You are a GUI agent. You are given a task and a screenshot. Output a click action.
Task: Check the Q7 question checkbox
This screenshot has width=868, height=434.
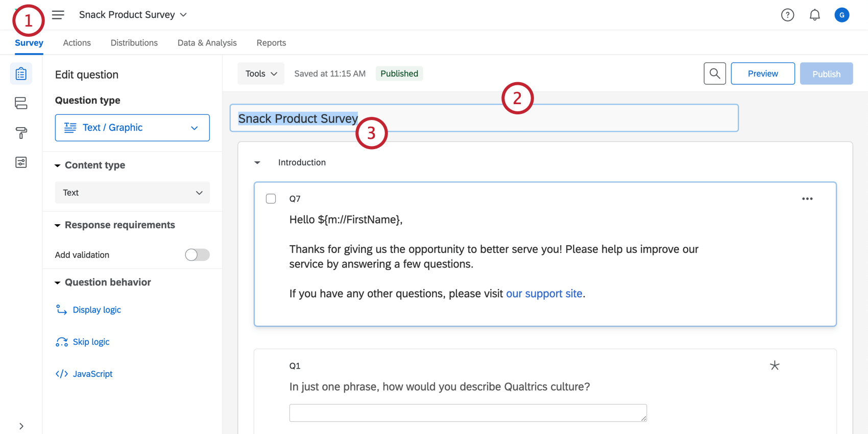pyautogui.click(x=271, y=199)
